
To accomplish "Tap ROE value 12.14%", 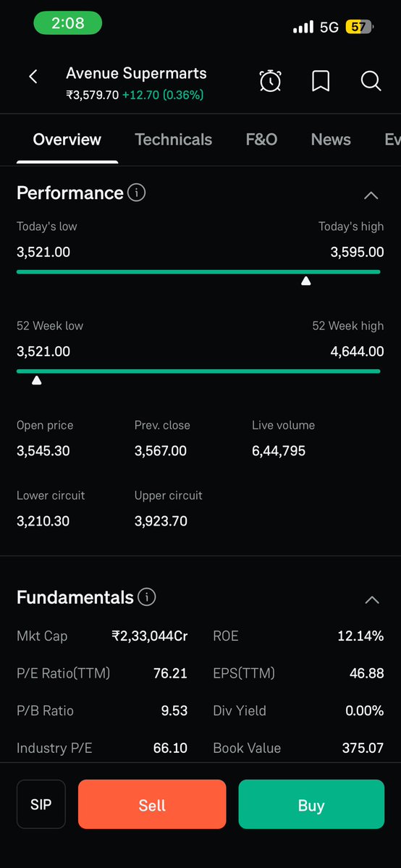I will 360,636.
